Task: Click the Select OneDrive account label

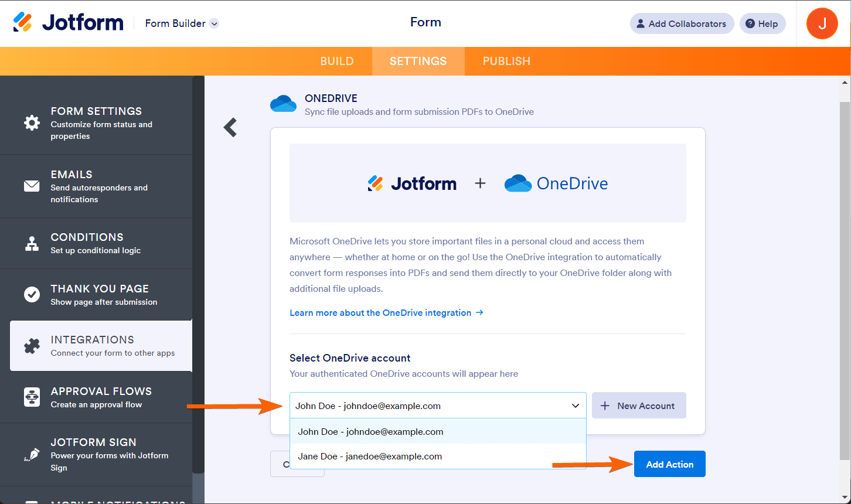Action: pos(350,358)
